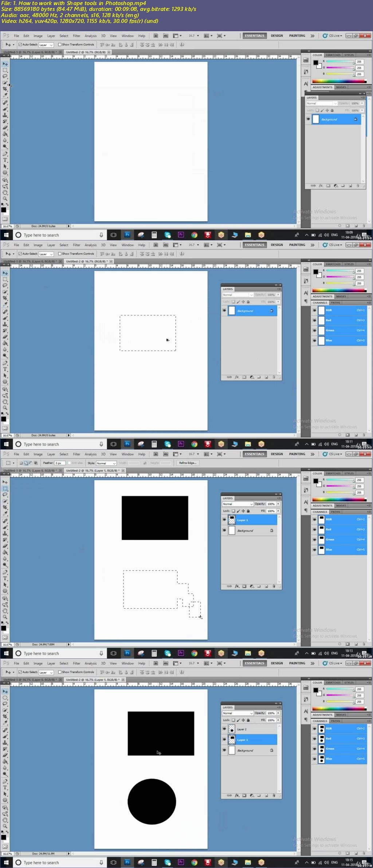Pick the Subtract from selection mode icon
This screenshot has height=868, width=373.
point(31,463)
